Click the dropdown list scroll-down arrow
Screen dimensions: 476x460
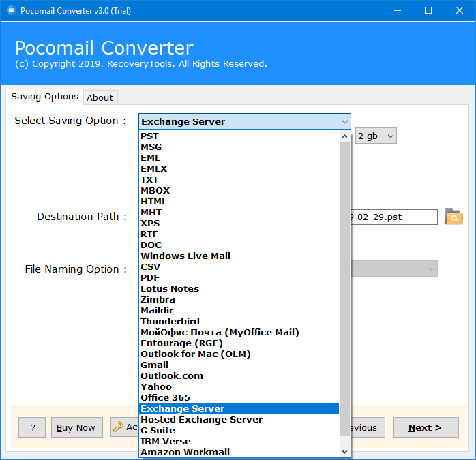[344, 452]
